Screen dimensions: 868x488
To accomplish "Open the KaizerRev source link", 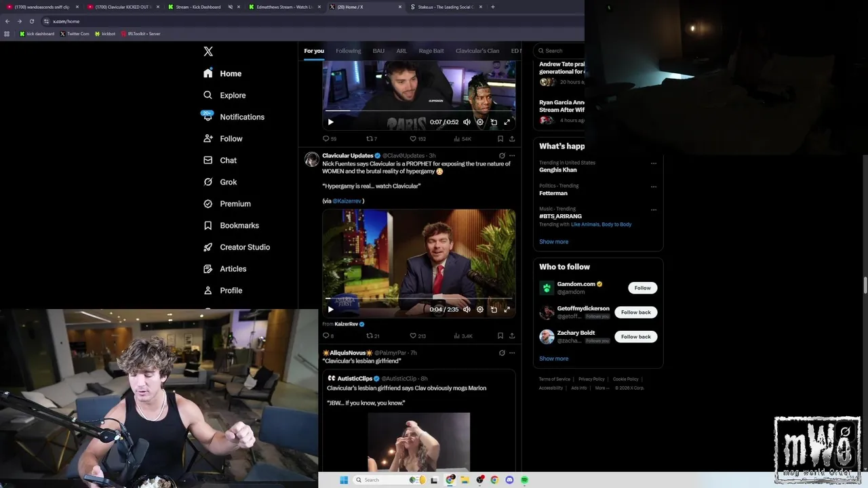I will tap(346, 324).
